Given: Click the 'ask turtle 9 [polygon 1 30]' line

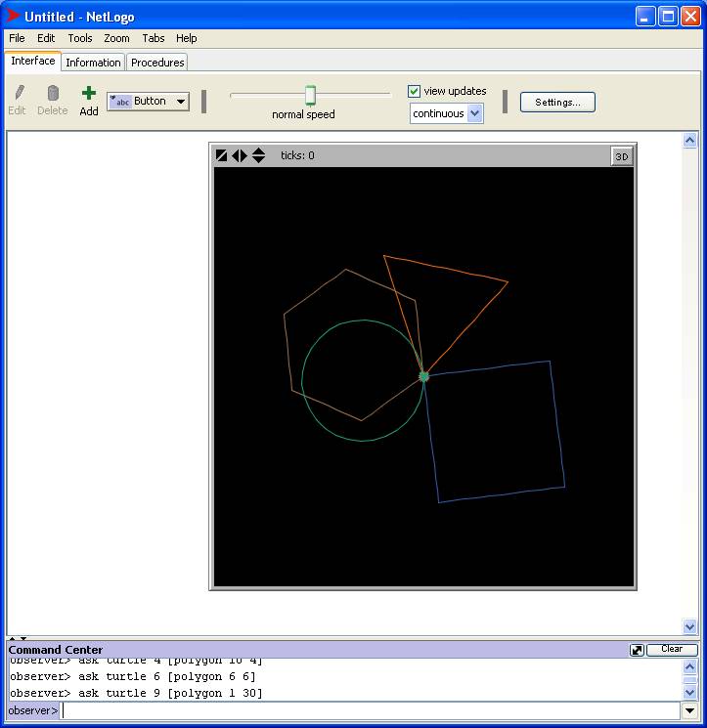Looking at the screenshot, I should click(x=170, y=693).
